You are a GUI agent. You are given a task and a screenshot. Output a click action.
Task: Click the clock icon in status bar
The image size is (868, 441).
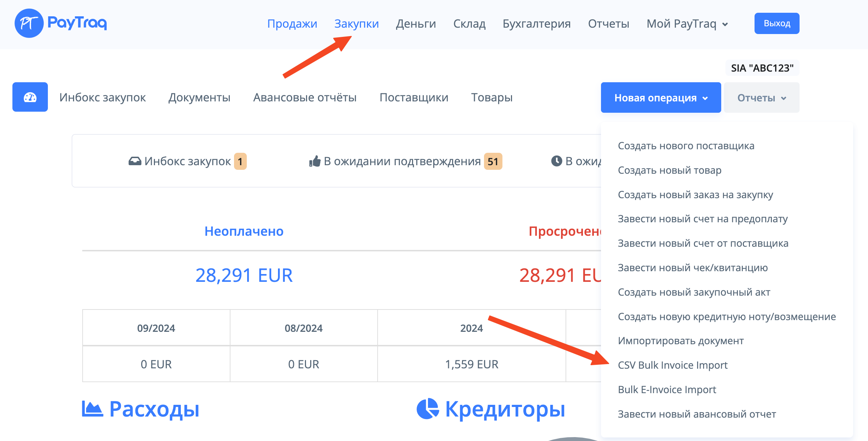557,161
